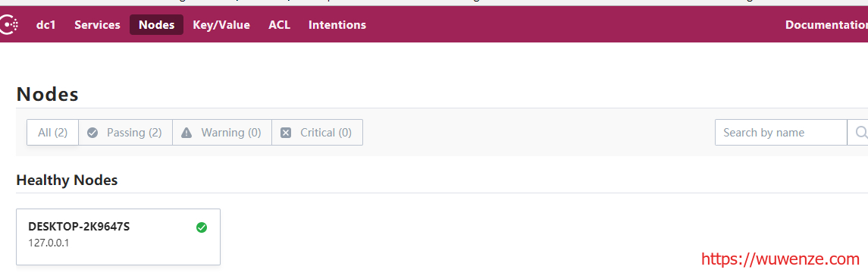Open the Key/Value section
This screenshot has height=276, width=868.
point(221,25)
